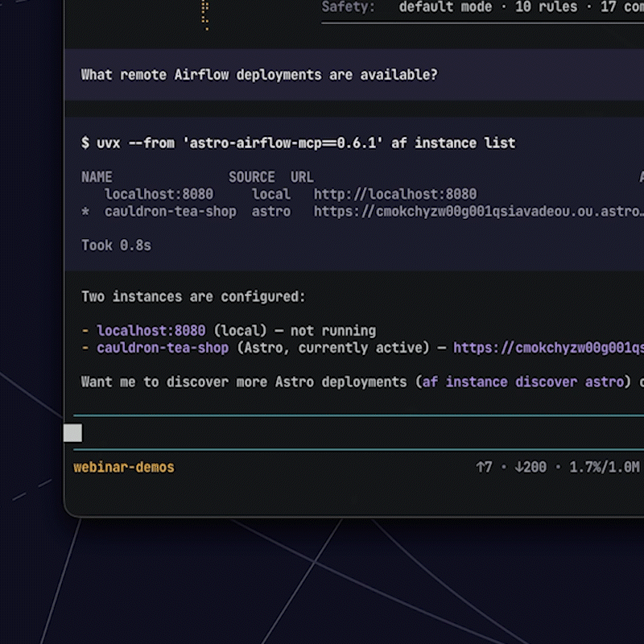Select the SOURCE column header

(x=251, y=177)
